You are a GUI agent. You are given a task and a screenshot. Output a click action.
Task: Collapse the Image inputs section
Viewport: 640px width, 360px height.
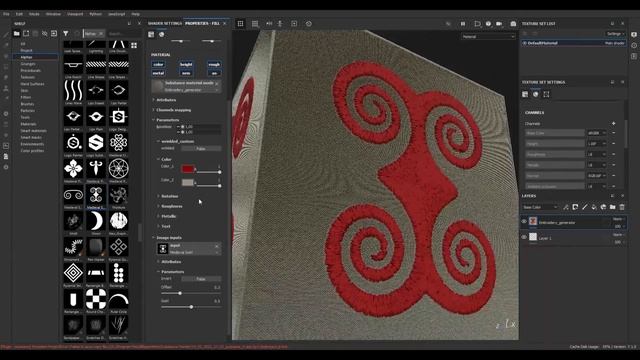point(169,238)
